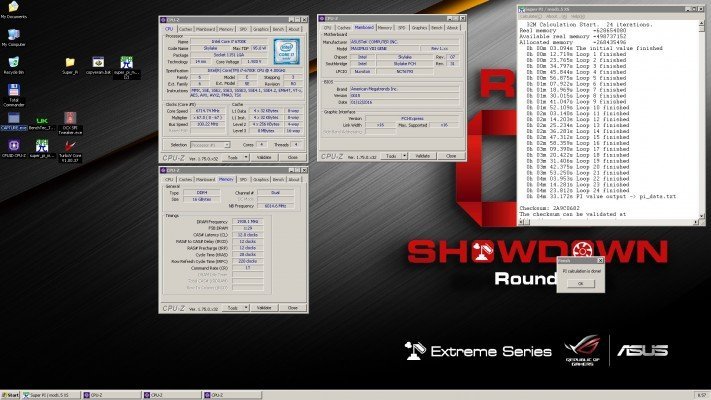Viewport: 711px width, 400px height.
Task: Select CPU tab in CPU-Z Mainboard window
Action: 327,28
